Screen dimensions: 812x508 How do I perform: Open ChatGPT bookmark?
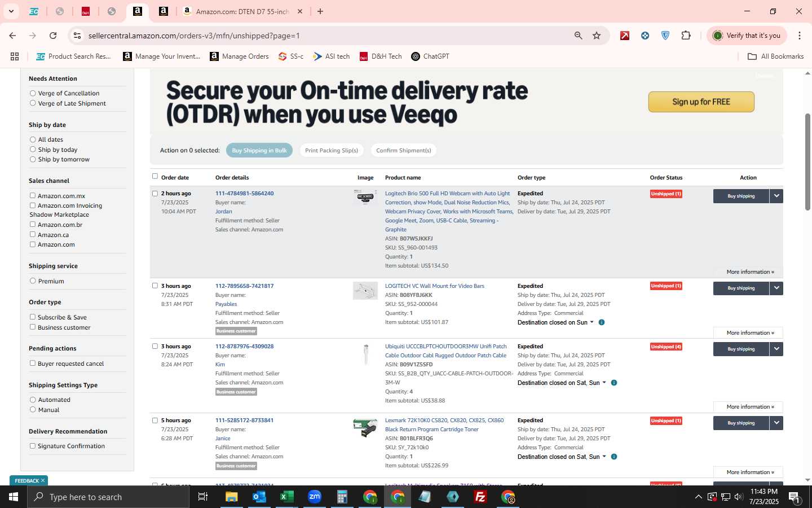pos(430,56)
